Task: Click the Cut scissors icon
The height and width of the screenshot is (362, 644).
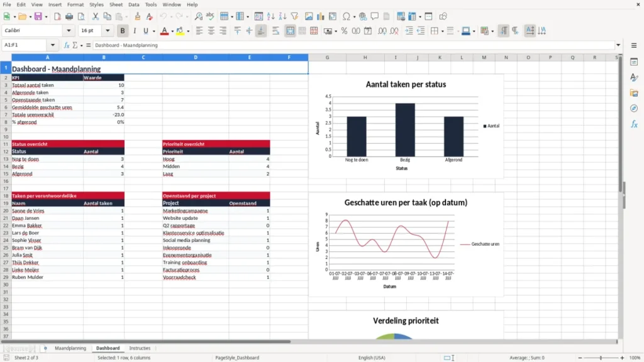Action: 96,16
